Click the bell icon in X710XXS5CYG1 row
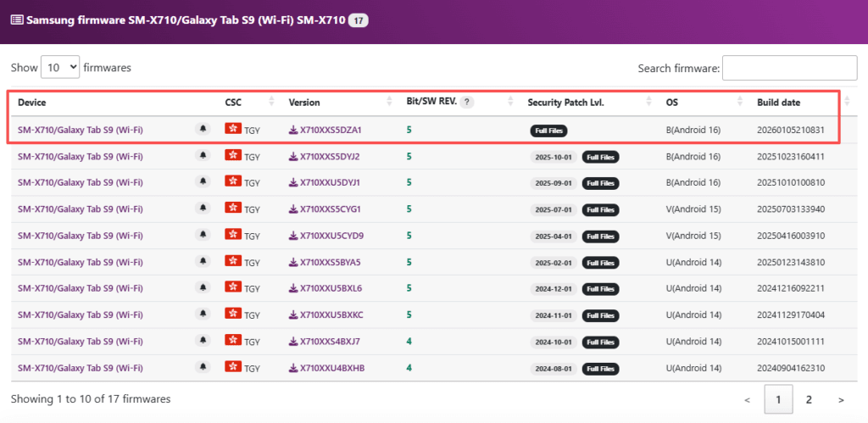Viewport: 868px width, 423px height. click(203, 208)
